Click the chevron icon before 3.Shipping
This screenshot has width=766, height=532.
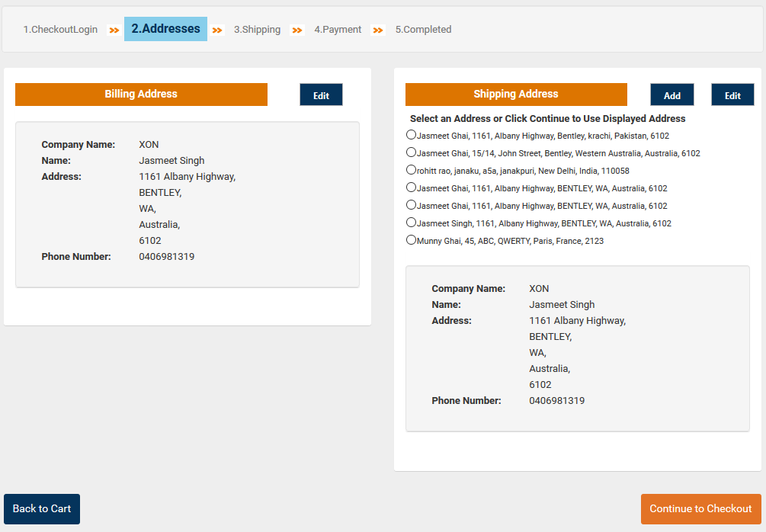pyautogui.click(x=218, y=29)
